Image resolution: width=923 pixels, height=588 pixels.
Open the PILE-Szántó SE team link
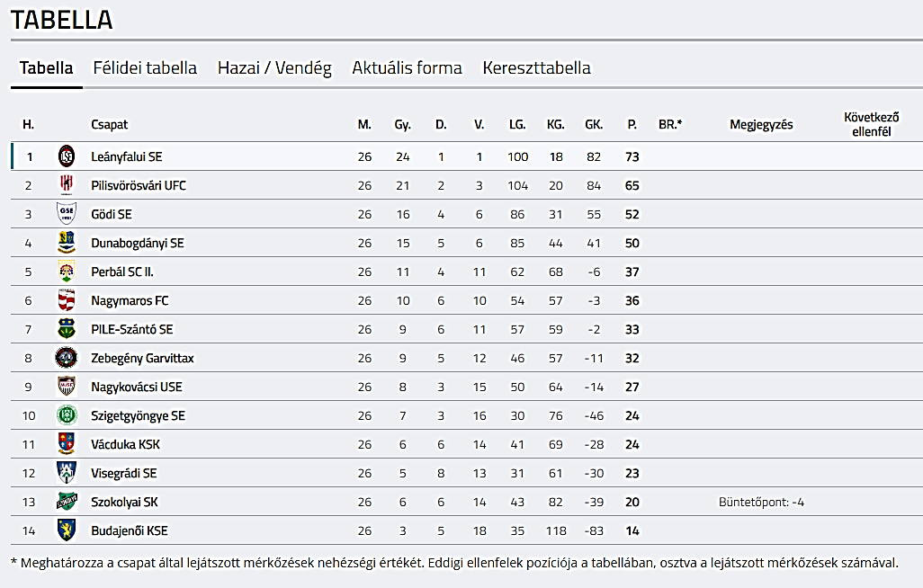[131, 329]
